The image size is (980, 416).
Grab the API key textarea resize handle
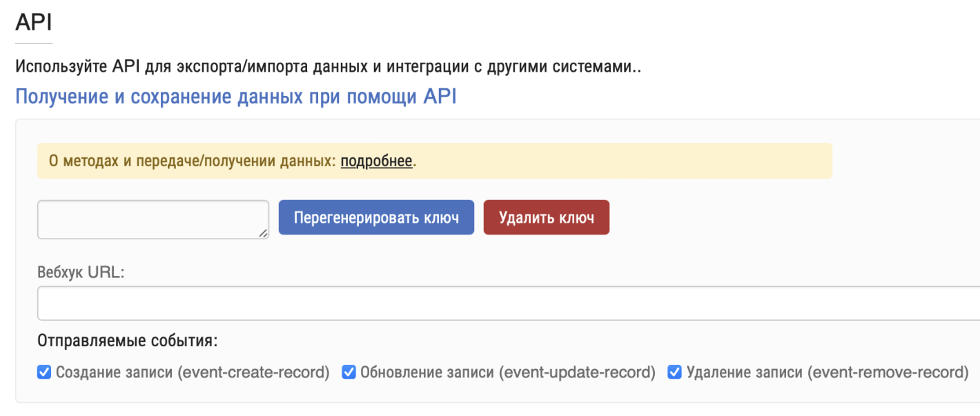click(x=264, y=234)
